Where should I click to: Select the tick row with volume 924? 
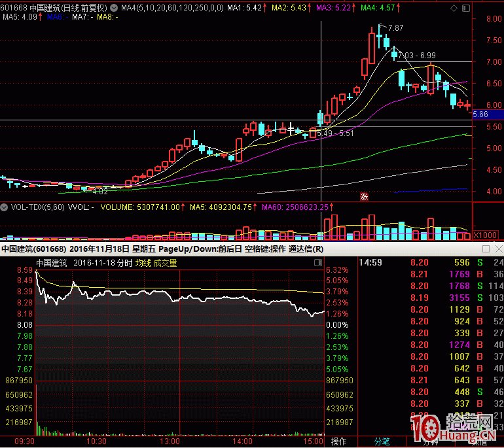click(x=431, y=322)
